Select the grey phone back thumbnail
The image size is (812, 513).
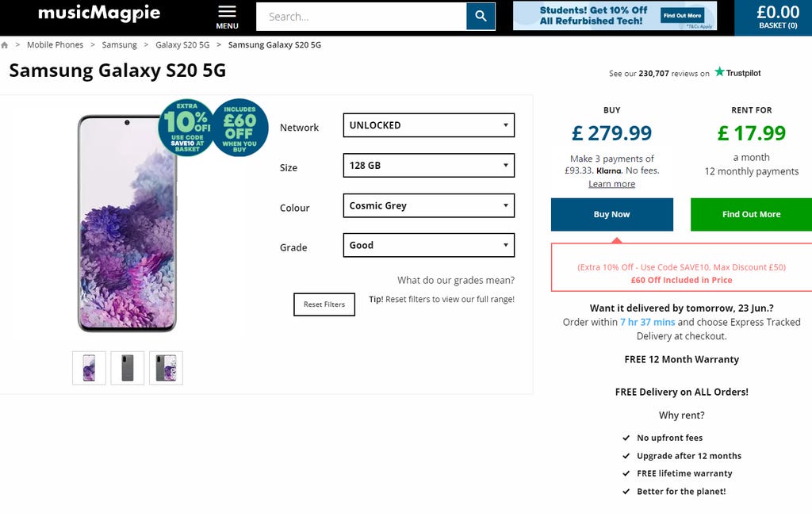coord(128,368)
